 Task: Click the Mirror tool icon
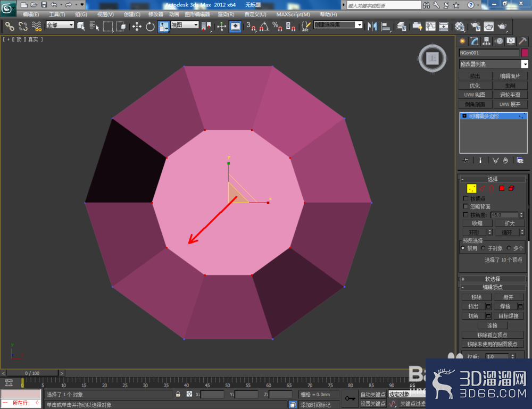pyautogui.click(x=372, y=26)
